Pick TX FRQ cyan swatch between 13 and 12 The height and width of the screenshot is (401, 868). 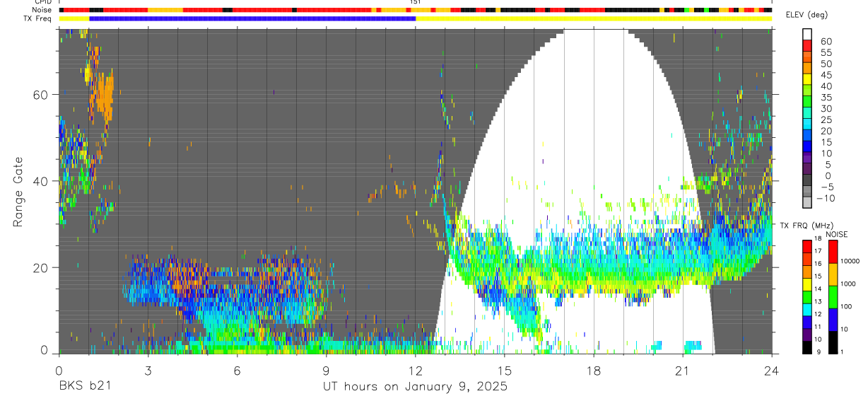pos(807,309)
